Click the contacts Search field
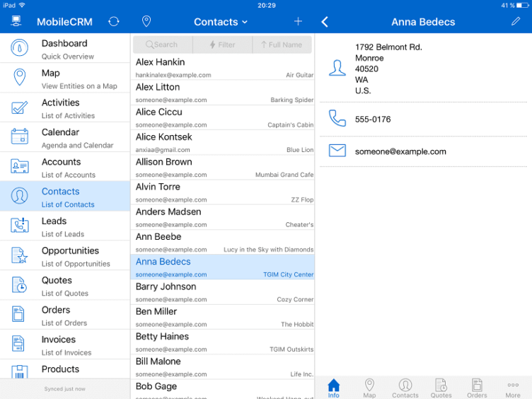Screen dimensions: 532x399 coord(162,45)
